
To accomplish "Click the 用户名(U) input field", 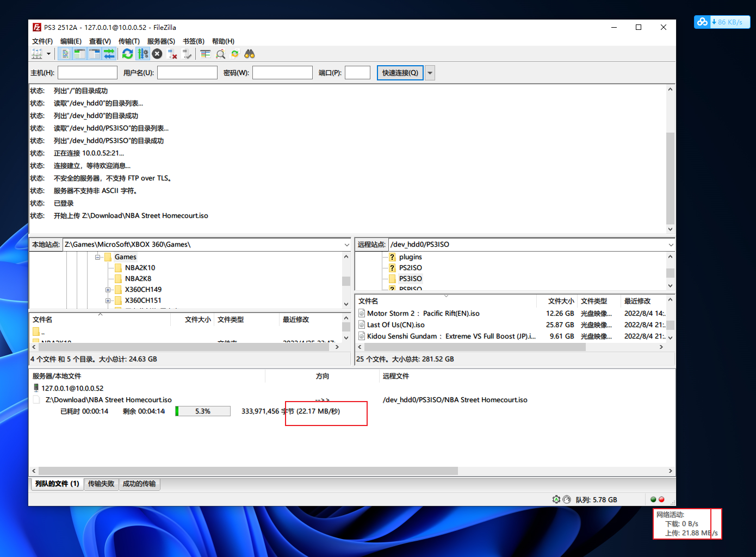I will pyautogui.click(x=187, y=73).
